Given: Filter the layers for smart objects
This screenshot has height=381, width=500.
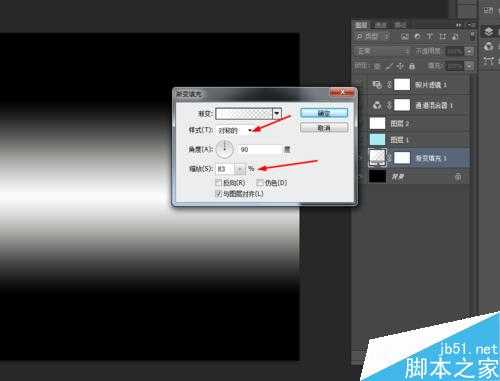Looking at the screenshot, I should pos(456,36).
